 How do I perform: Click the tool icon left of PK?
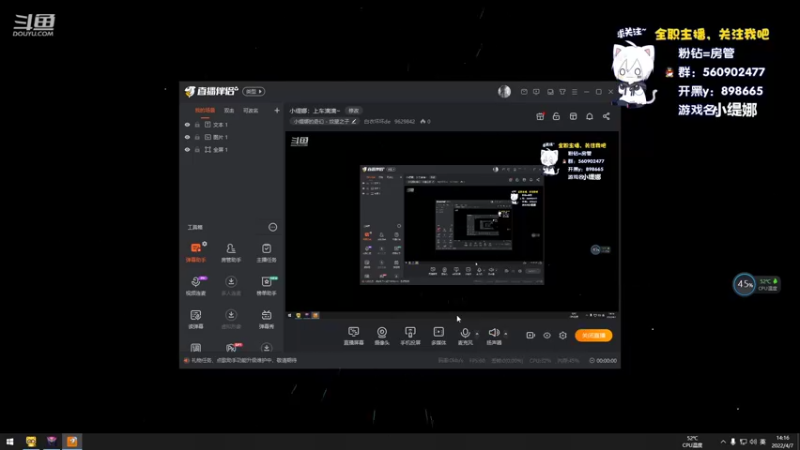[x=195, y=347]
